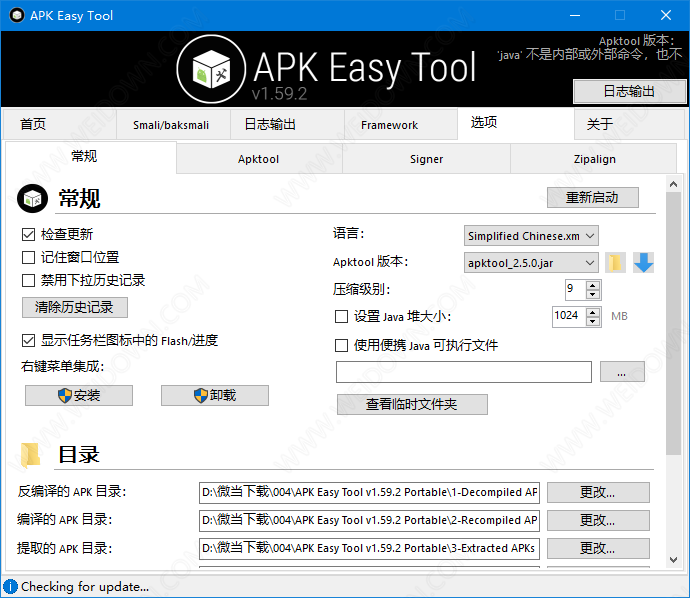Click the scrollbar up arrow
The image size is (690, 598).
click(673, 184)
